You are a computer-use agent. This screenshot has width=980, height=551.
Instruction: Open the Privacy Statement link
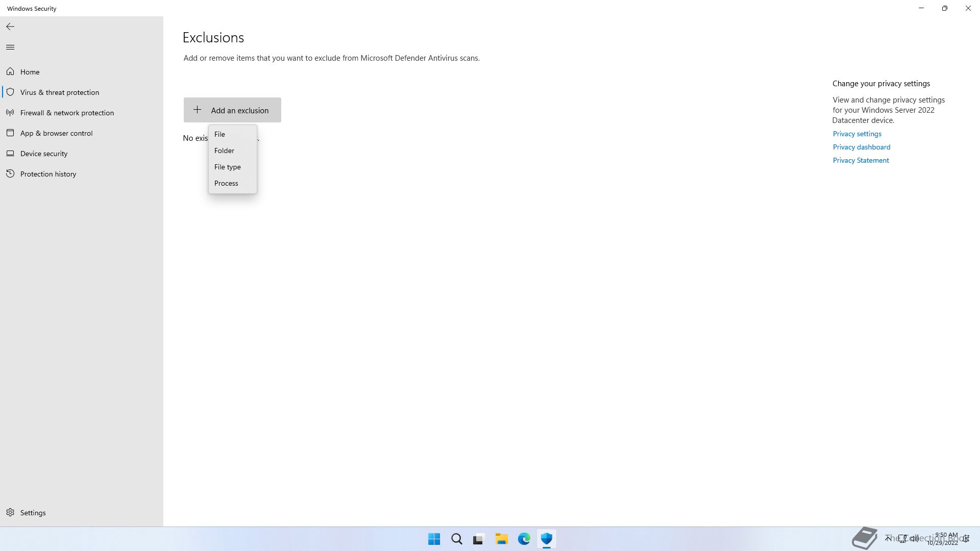coord(861,160)
